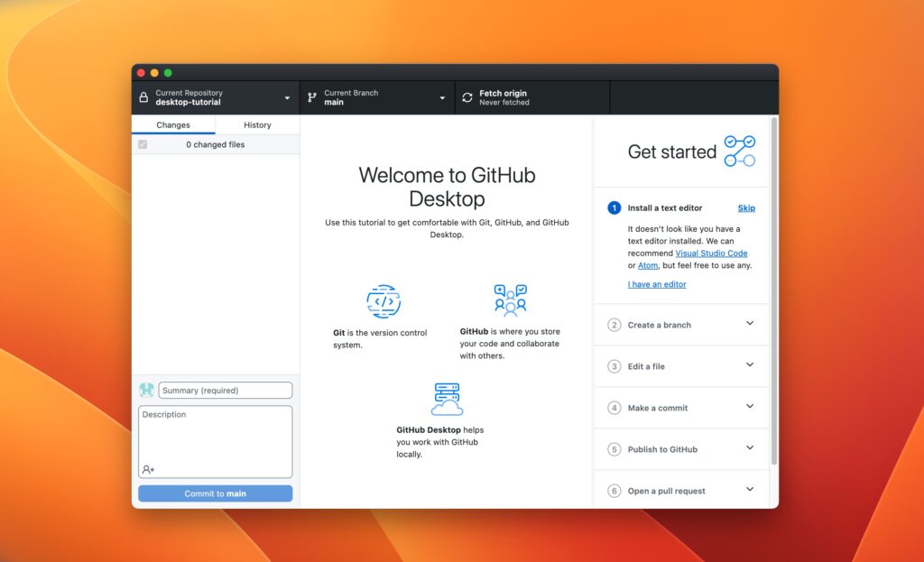Click the lock icon beside Current Repository
Screen dimensions: 924x562
click(x=144, y=95)
